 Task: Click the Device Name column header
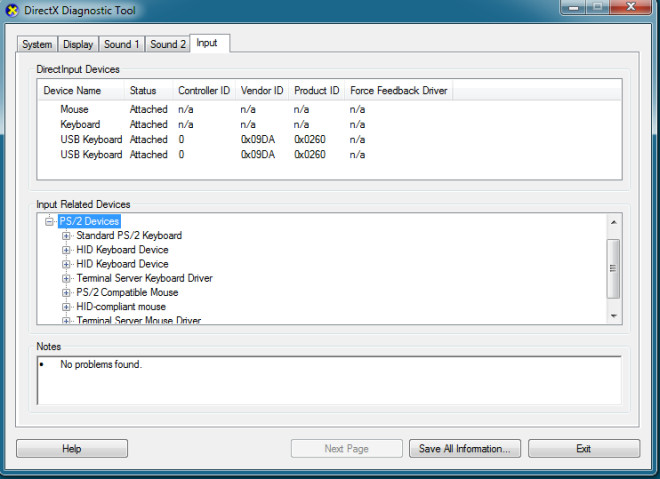[x=81, y=90]
